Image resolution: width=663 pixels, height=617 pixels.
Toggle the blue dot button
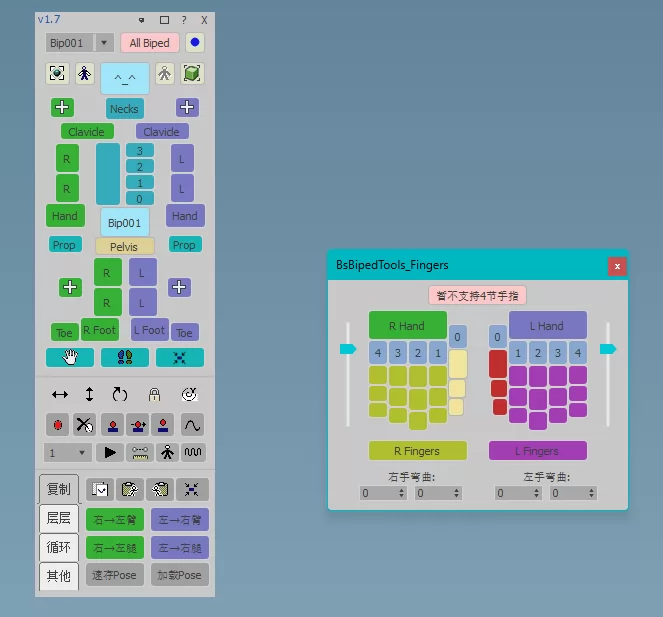pyautogui.click(x=195, y=42)
